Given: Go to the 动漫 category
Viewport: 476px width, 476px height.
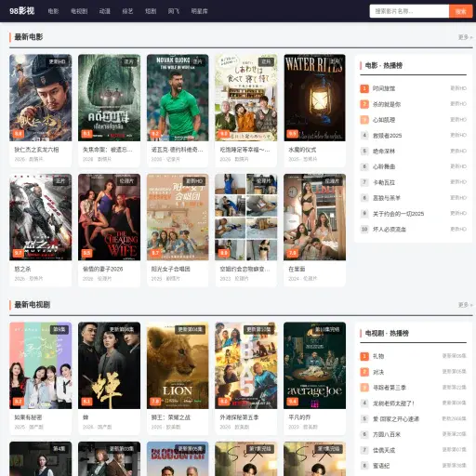Looking at the screenshot, I should (x=105, y=11).
